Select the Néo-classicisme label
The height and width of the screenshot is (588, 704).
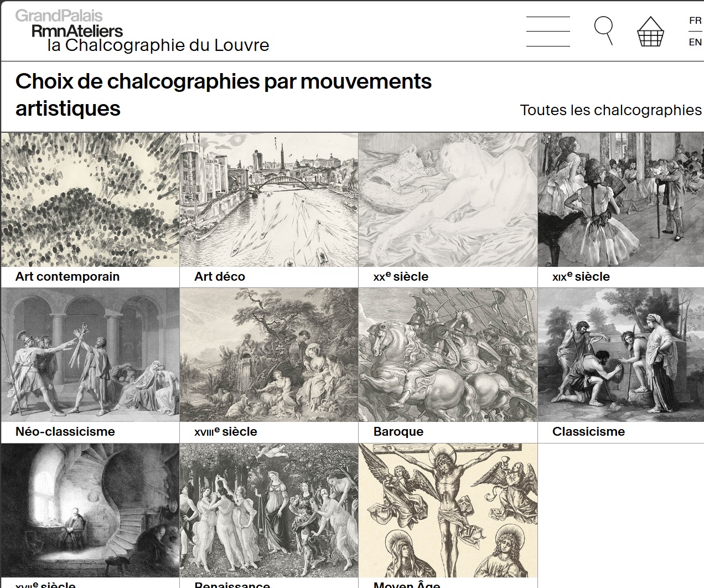(65, 431)
